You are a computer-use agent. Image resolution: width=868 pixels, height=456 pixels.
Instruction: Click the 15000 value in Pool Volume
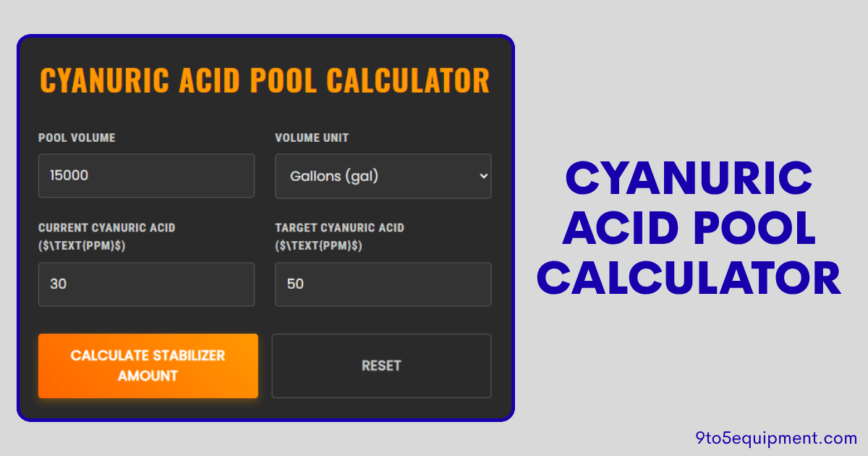click(69, 176)
